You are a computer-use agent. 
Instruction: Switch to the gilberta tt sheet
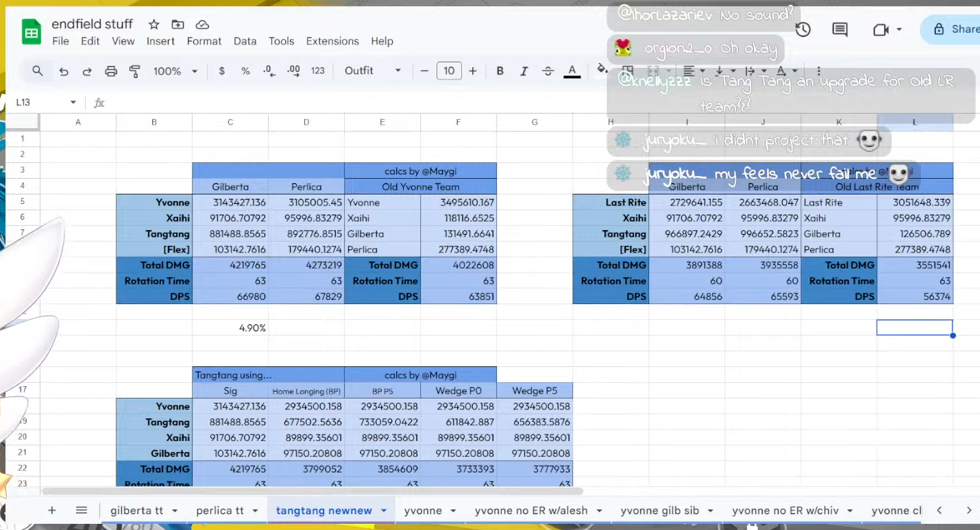137,511
